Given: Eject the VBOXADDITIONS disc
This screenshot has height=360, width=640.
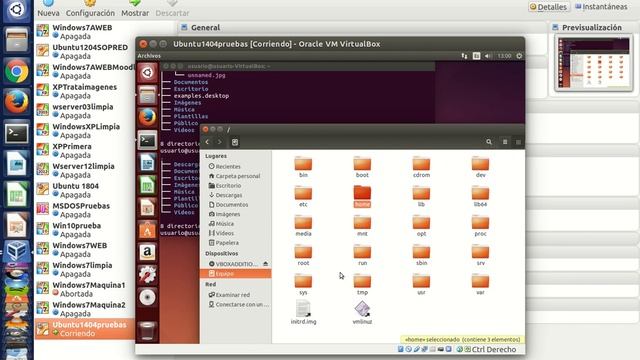Looking at the screenshot, I should coord(266,264).
